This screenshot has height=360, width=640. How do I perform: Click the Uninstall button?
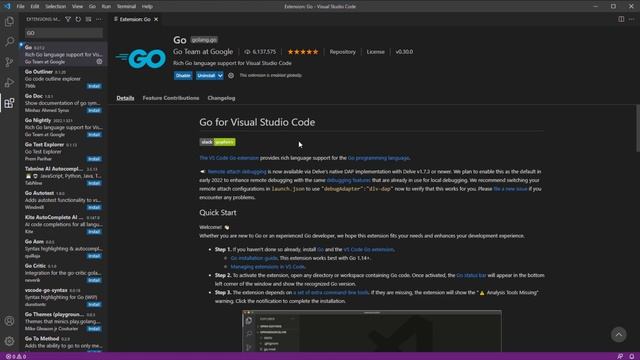[x=206, y=76]
